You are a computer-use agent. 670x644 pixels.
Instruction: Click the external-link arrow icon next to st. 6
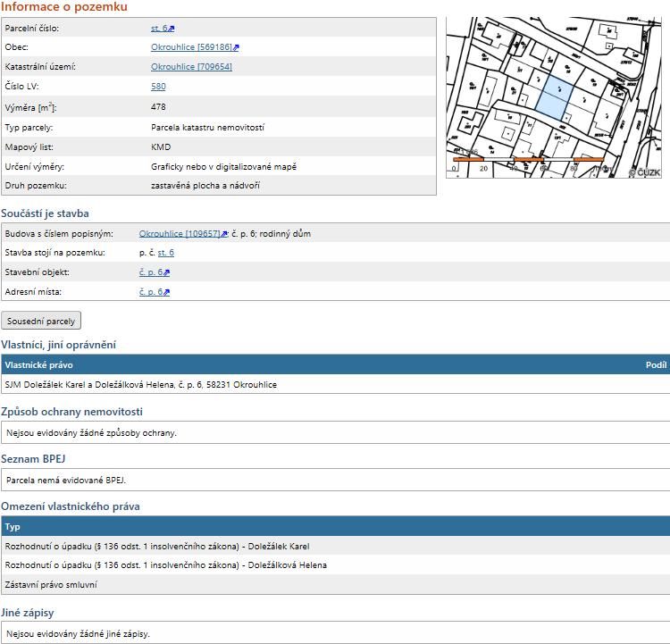(172, 29)
